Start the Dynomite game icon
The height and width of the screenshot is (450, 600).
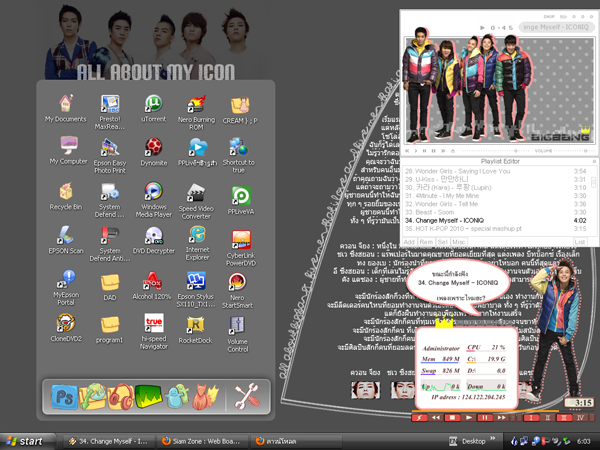point(153,152)
